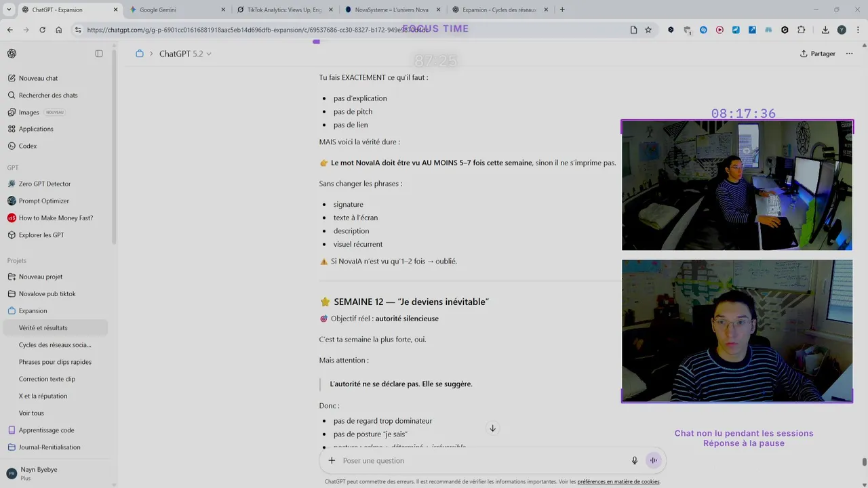Go back with the browser back arrow

click(10, 30)
